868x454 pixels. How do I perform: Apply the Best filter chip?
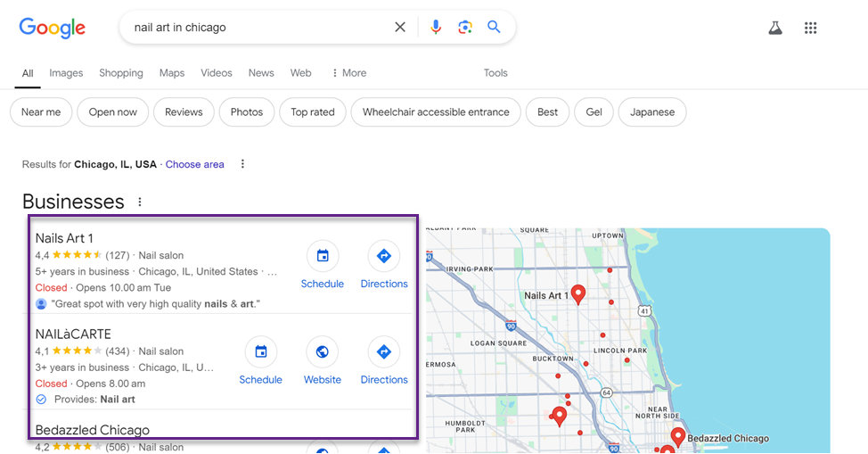547,112
